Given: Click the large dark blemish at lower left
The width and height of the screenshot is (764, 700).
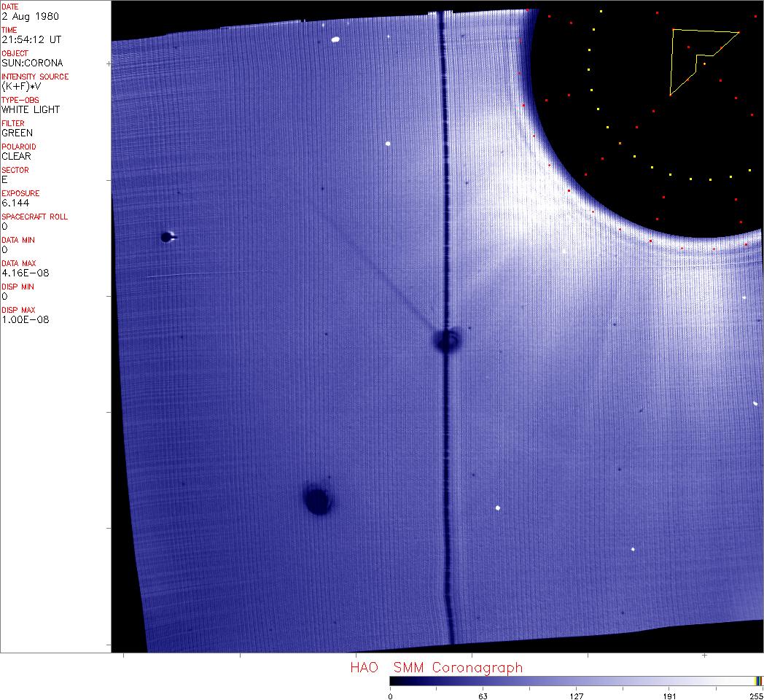Looking at the screenshot, I should pyautogui.click(x=317, y=500).
